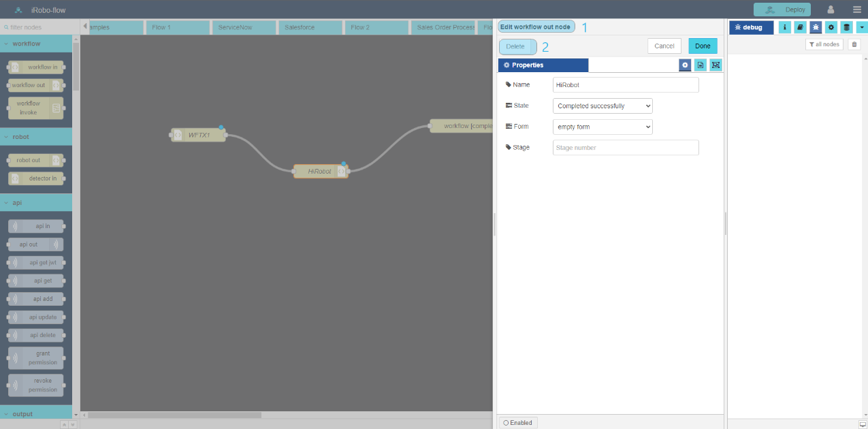Open context data stack icon tab
This screenshot has height=429, width=868.
coord(846,27)
